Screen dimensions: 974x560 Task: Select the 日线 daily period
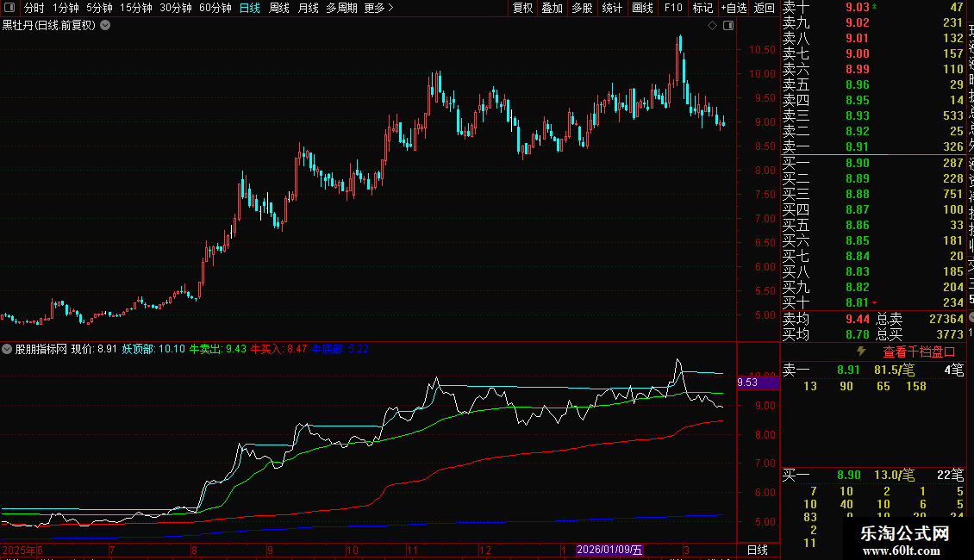250,8
